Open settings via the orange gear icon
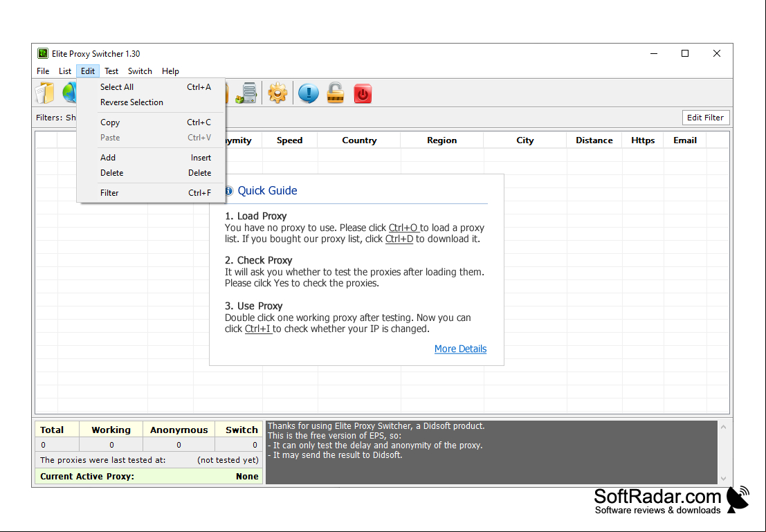The width and height of the screenshot is (766, 532). [x=277, y=93]
